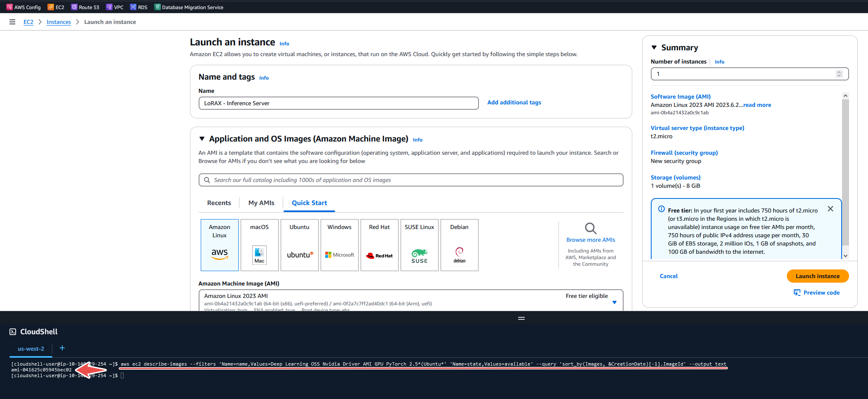Image resolution: width=868 pixels, height=399 pixels.
Task: Switch to the My AMIs tab
Action: pyautogui.click(x=261, y=203)
